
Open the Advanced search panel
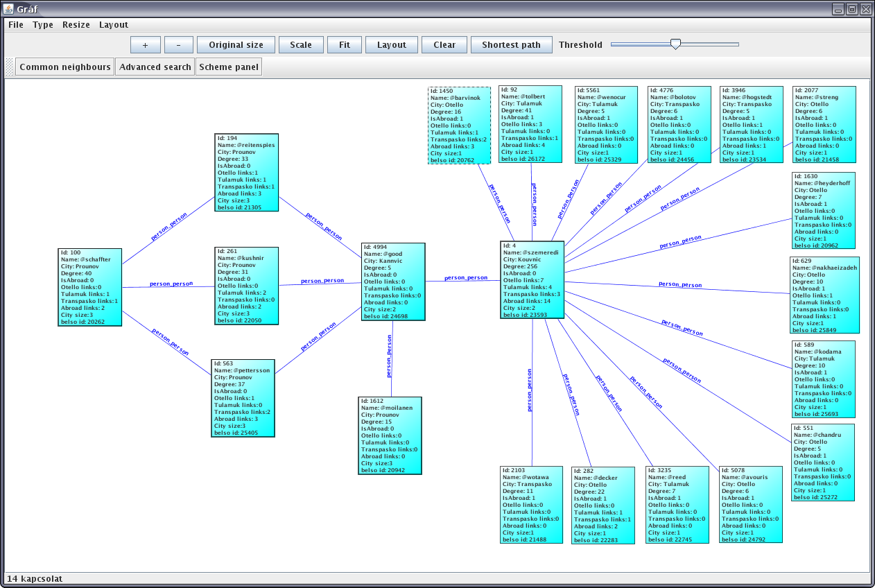tap(155, 67)
